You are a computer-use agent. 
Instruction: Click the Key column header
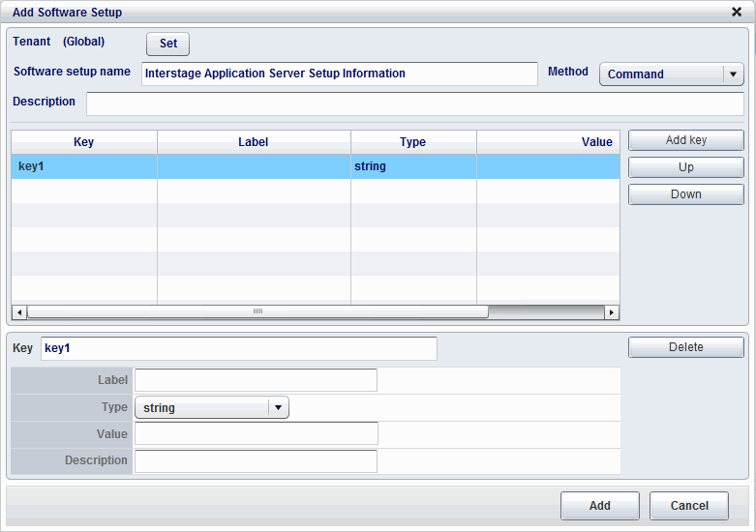click(83, 142)
